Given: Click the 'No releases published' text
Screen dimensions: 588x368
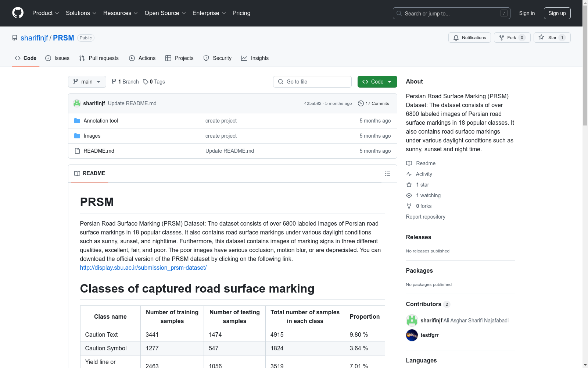Looking at the screenshot, I should pos(428,251).
